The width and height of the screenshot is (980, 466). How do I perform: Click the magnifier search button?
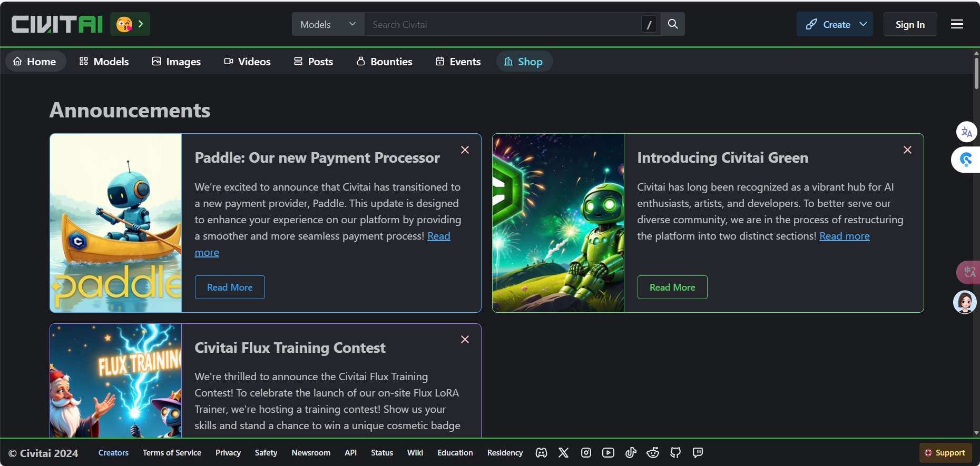point(673,24)
